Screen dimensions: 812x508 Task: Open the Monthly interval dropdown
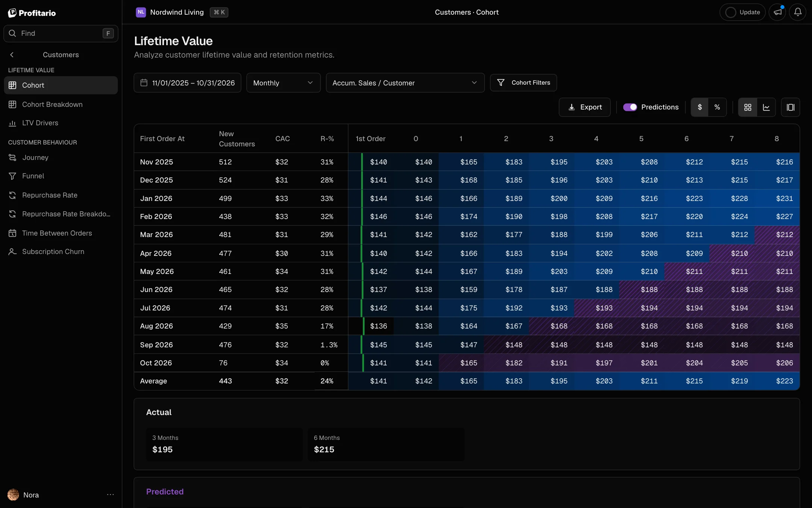pyautogui.click(x=283, y=83)
